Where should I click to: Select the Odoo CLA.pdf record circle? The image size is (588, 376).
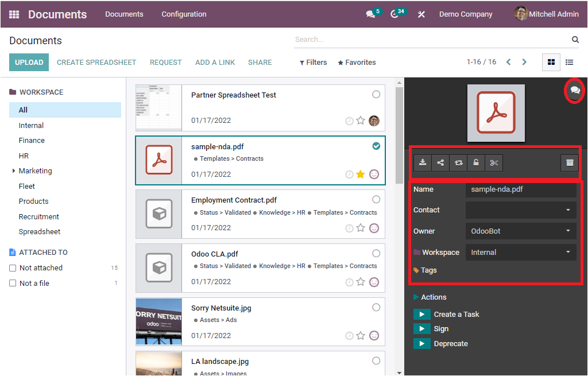coord(376,253)
